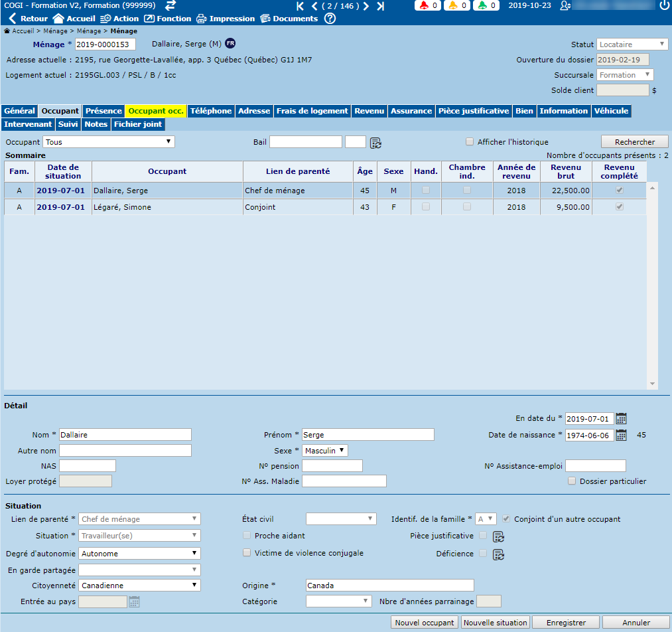This screenshot has height=632, width=672.
Task: Enable Afficher l'historique checkbox
Action: click(470, 141)
